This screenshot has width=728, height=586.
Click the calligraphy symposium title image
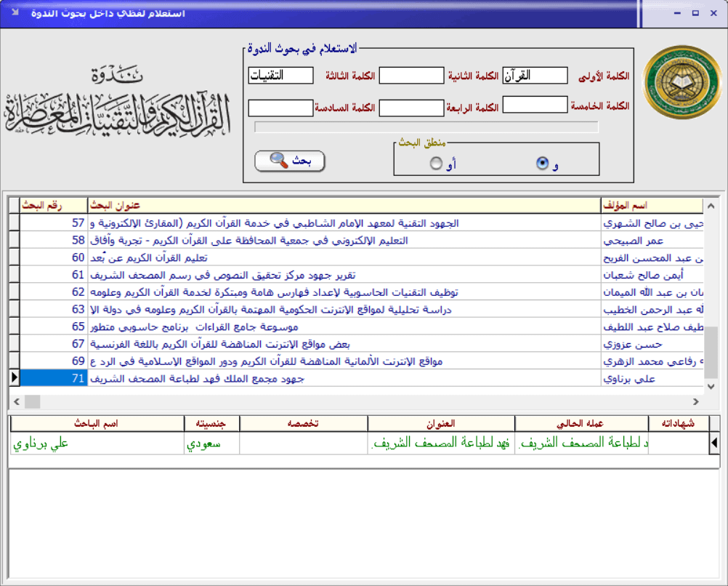[x=117, y=103]
